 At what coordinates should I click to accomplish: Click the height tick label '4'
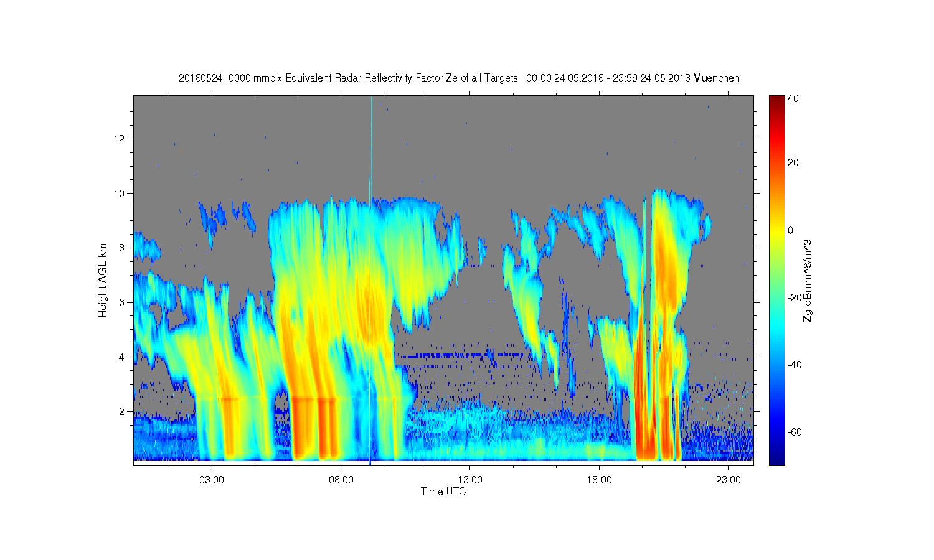122,357
